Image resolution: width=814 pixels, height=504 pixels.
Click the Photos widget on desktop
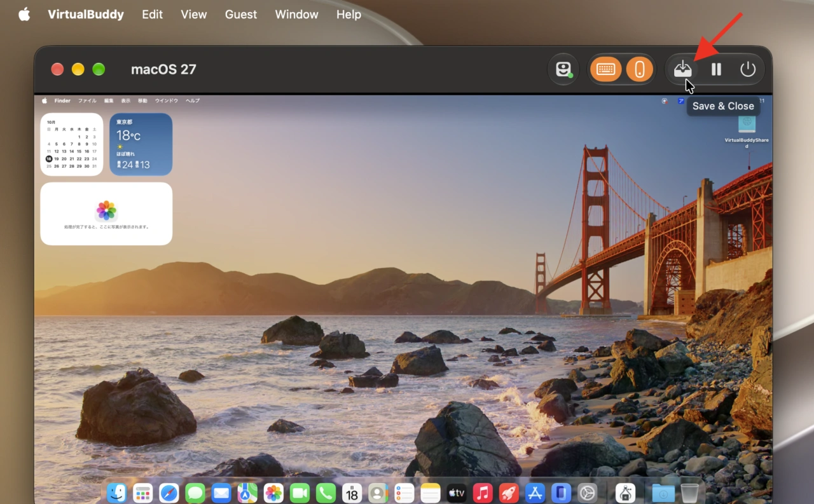point(106,214)
